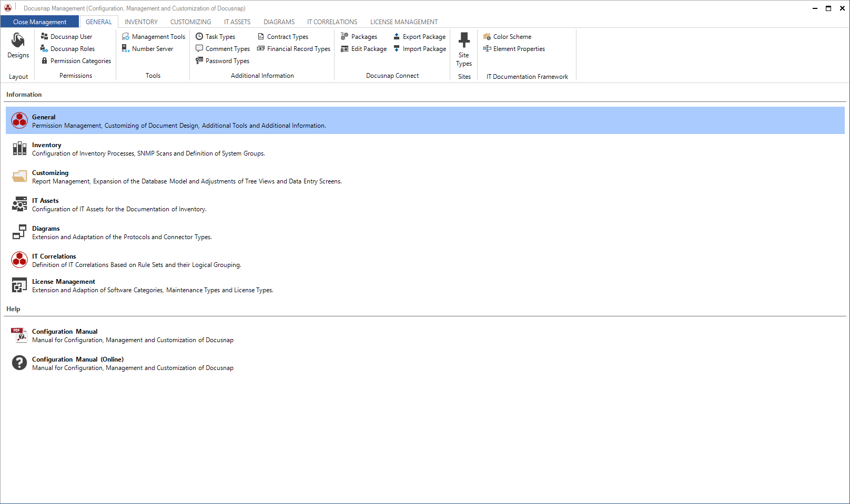This screenshot has width=850, height=504.
Task: Open the Customizing information entry
Action: [425, 176]
